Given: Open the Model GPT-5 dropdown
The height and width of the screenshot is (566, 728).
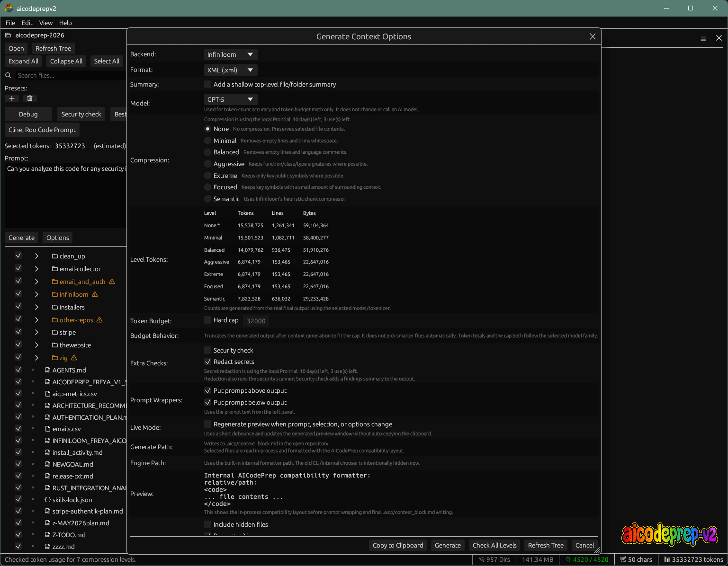Looking at the screenshot, I should click(231, 99).
